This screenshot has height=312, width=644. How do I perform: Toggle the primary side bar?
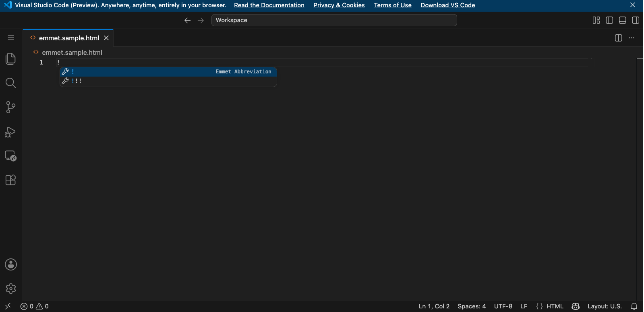tap(609, 20)
